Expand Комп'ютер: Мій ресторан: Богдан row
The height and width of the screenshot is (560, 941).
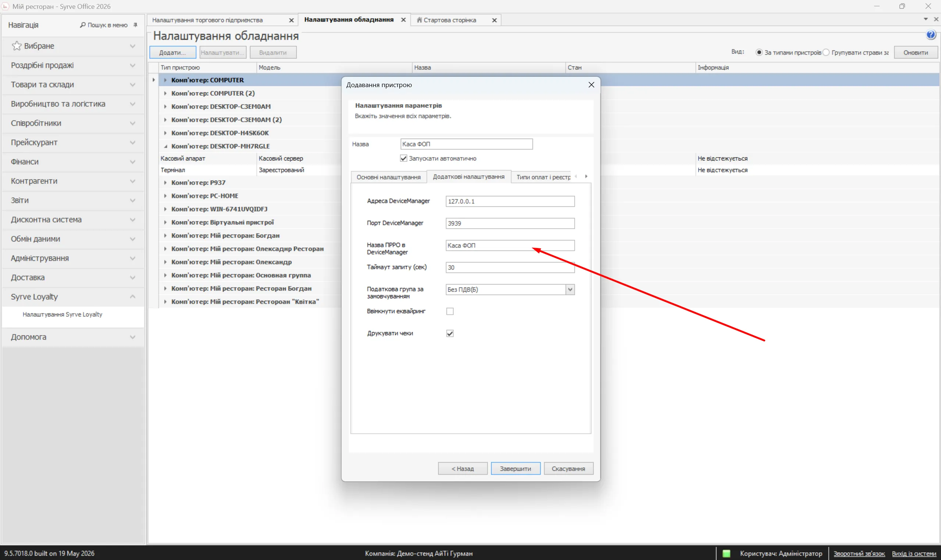pyautogui.click(x=165, y=236)
